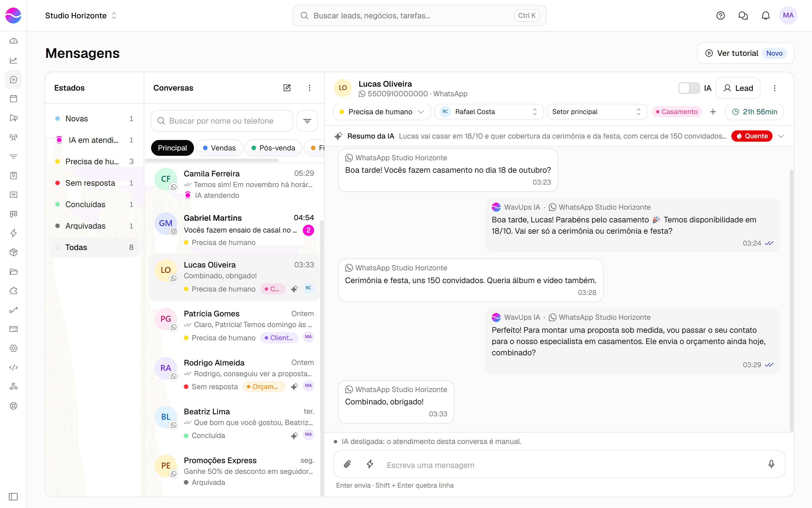Click the Casamento tag
Screen dimensions: 812x508
coord(676,112)
